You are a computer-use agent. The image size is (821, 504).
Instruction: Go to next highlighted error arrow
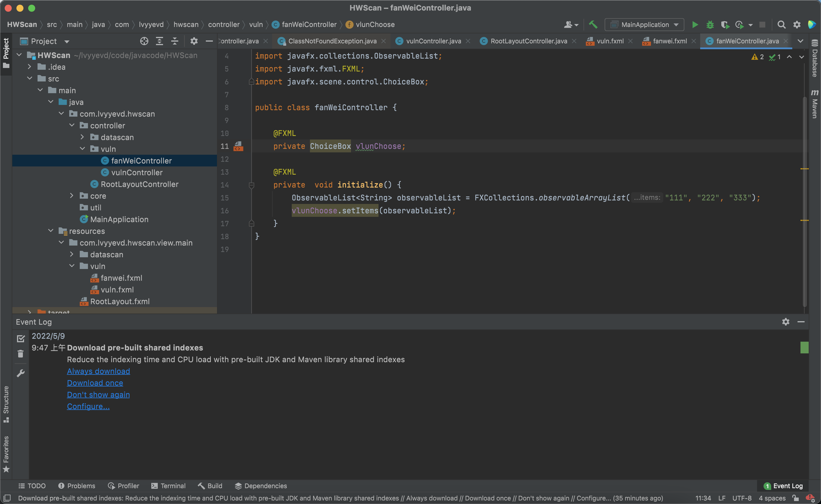coord(801,57)
